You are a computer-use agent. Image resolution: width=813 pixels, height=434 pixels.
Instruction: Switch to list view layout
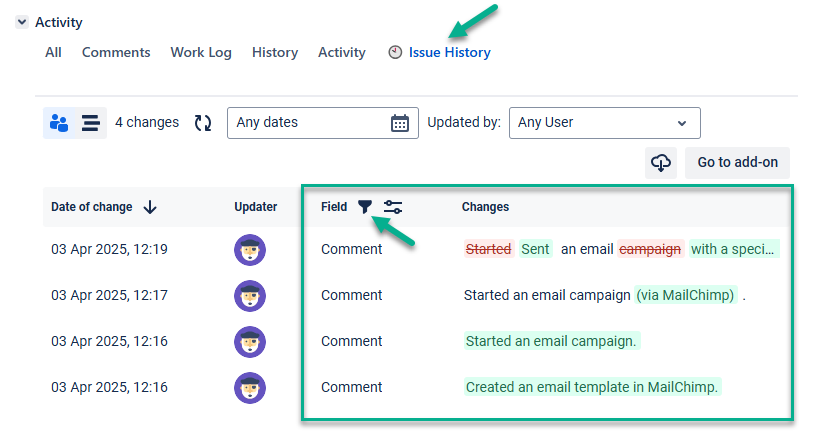point(90,123)
